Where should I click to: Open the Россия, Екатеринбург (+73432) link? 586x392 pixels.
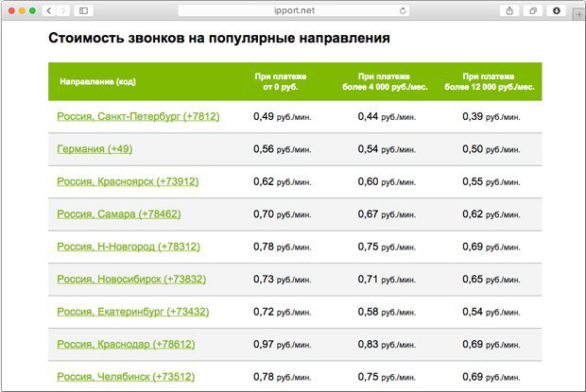click(x=133, y=312)
